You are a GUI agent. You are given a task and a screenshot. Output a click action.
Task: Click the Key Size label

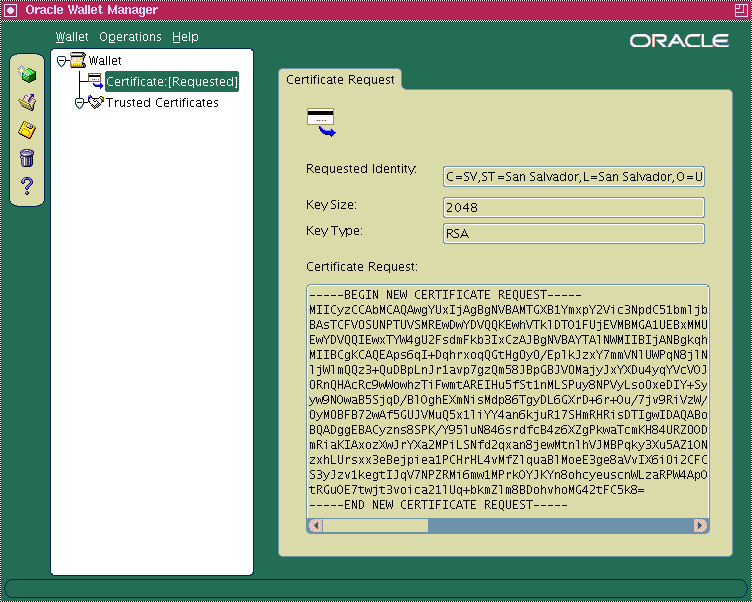click(331, 205)
